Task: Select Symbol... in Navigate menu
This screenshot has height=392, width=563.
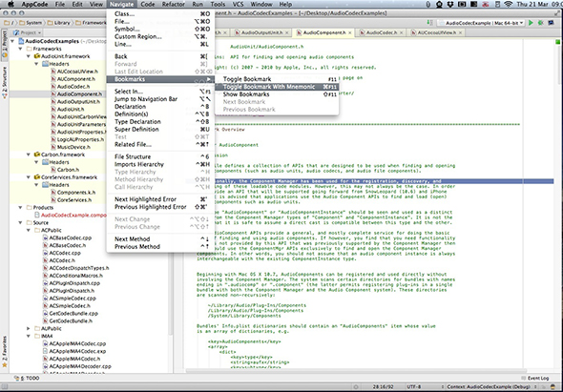Action: click(x=160, y=29)
